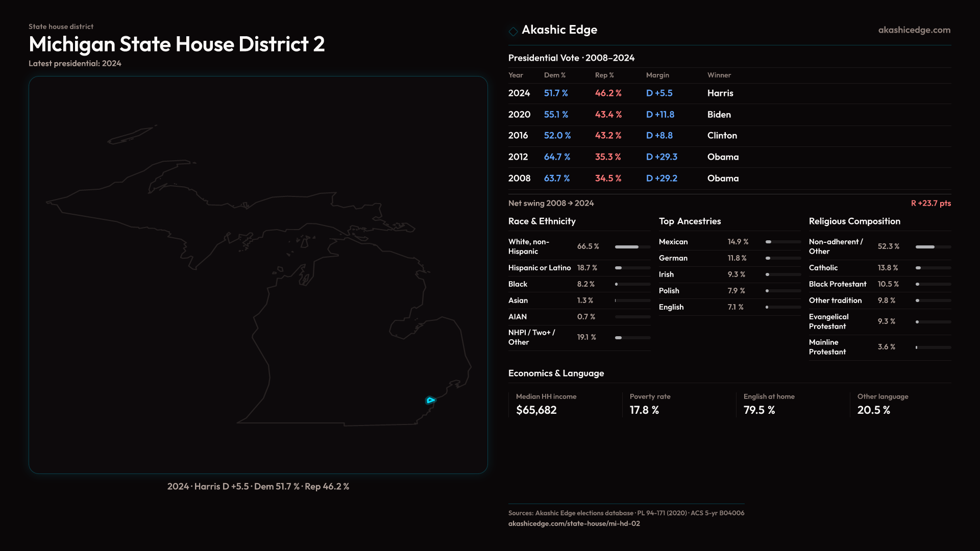Image resolution: width=980 pixels, height=551 pixels.
Task: Click the Margin column header
Action: click(x=657, y=75)
